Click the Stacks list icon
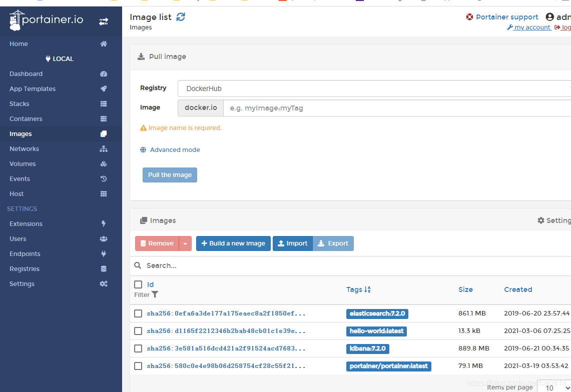Screen dimensions: 571x392 tap(104, 103)
